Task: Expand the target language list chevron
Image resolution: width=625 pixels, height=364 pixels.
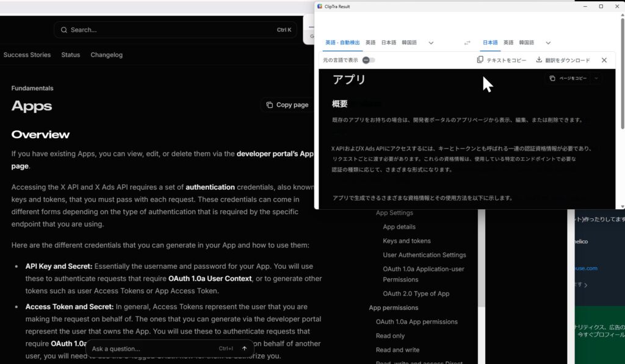Action: [x=548, y=43]
